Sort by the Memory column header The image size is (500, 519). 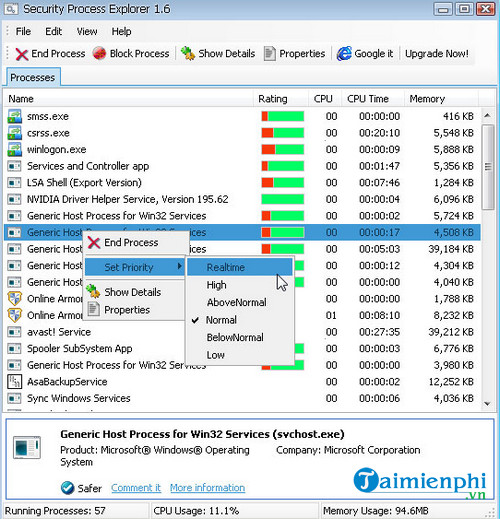click(x=441, y=99)
